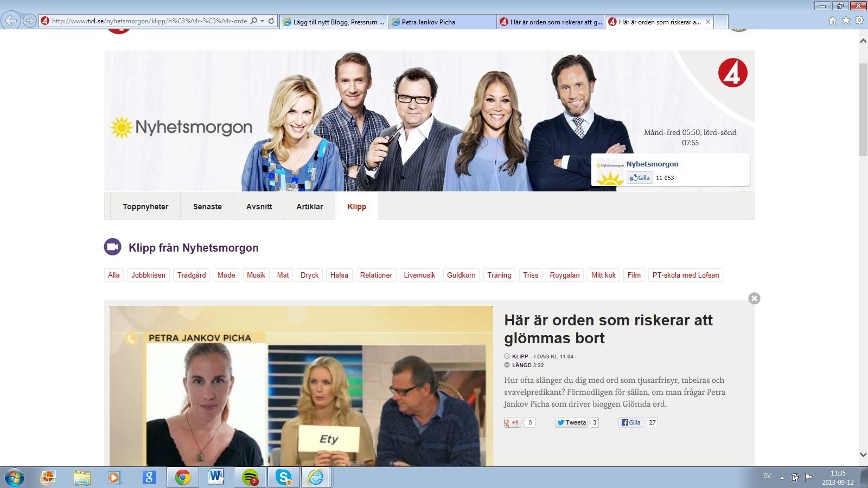Go forward with the browser Forward arrow
868x488 pixels.
click(30, 21)
